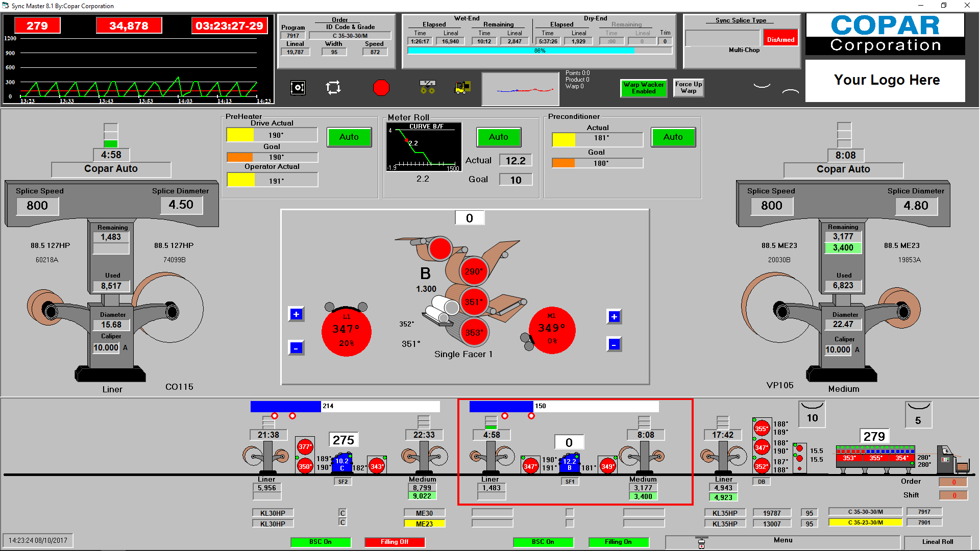Click the double backer liner roll stand

(723, 457)
